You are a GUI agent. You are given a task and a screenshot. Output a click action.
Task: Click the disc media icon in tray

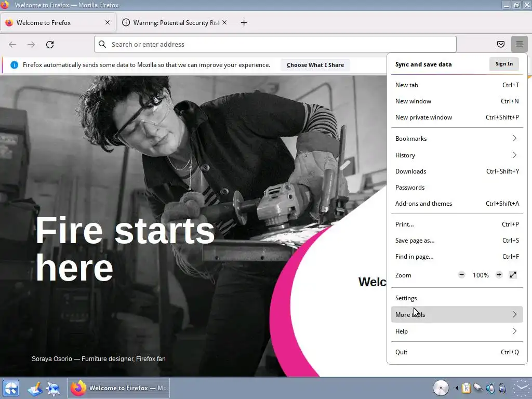441,388
